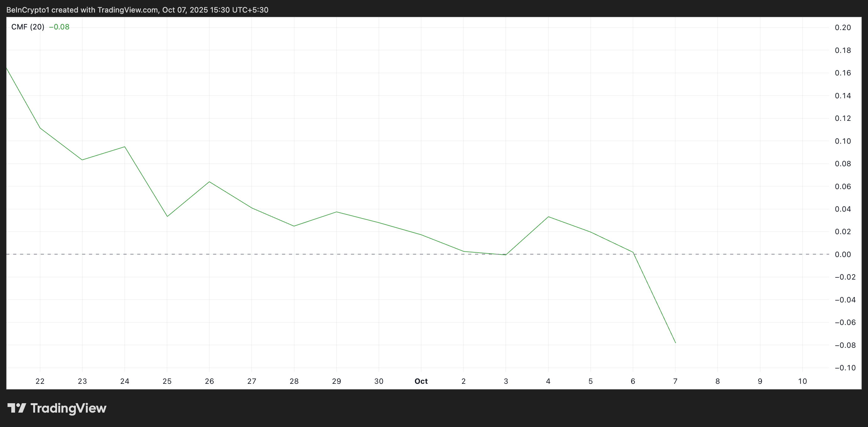Click the dashed zero line near Oct 8
The width and height of the screenshot is (868, 427).
click(x=718, y=254)
